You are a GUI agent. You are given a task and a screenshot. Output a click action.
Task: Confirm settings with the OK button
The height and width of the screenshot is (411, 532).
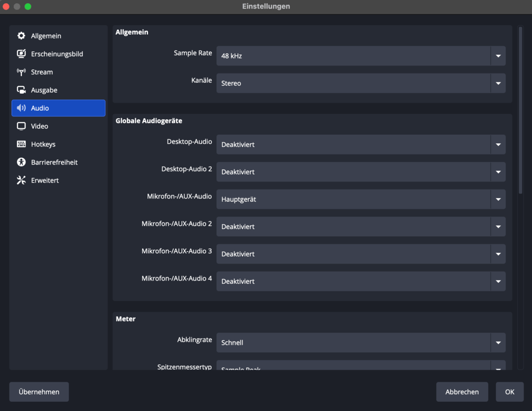(x=510, y=392)
